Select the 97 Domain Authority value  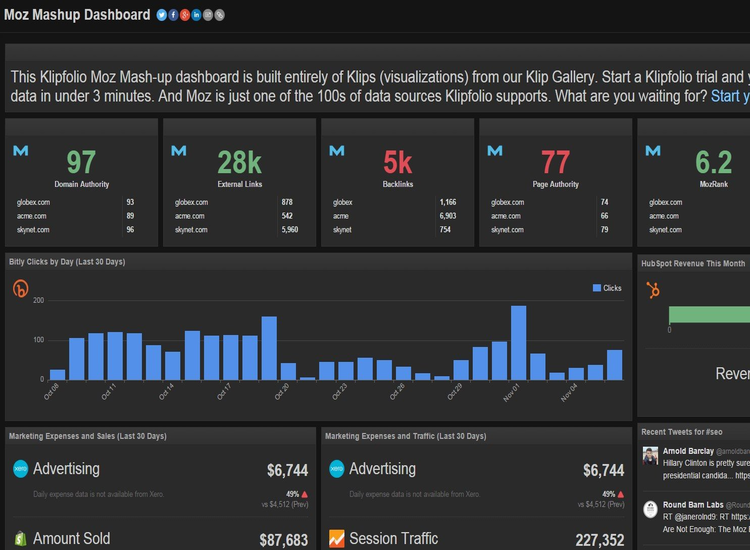[x=81, y=163]
